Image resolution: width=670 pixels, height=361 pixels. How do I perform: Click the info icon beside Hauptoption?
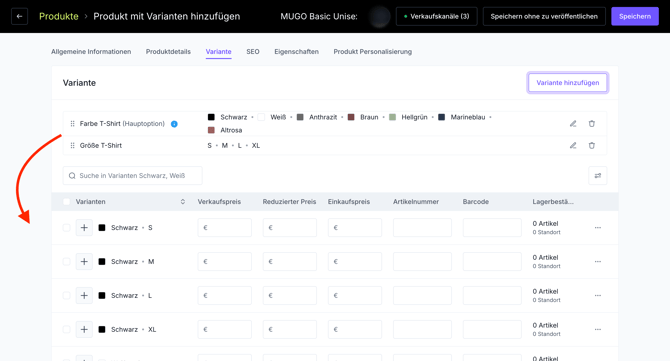click(x=174, y=124)
